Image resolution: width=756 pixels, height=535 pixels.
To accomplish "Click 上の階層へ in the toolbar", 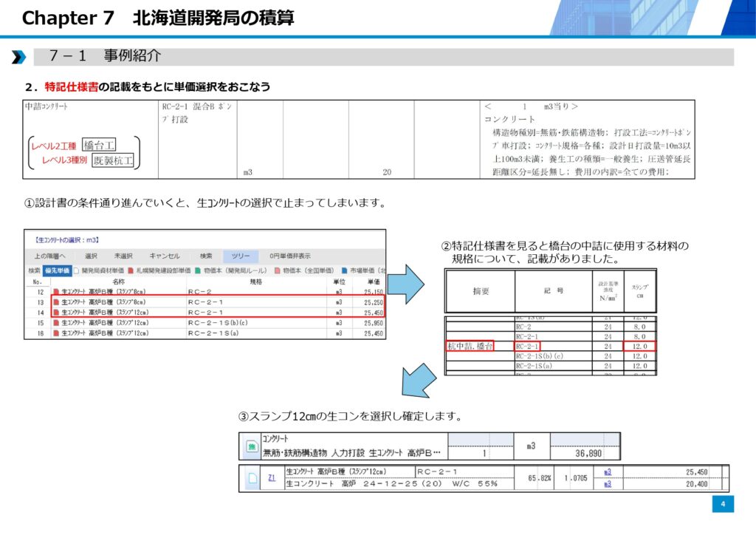I will click(50, 256).
